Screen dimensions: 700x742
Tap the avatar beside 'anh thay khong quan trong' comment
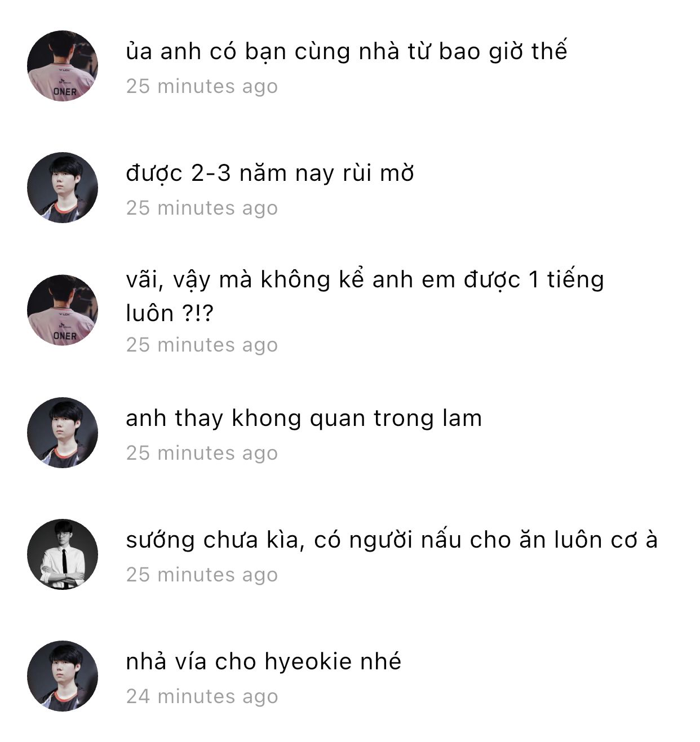tap(63, 433)
